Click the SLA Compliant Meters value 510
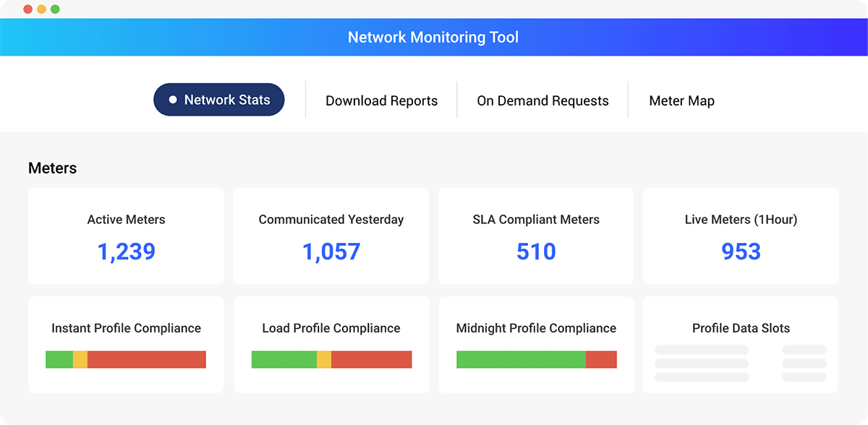This screenshot has width=868, height=425. click(x=536, y=252)
